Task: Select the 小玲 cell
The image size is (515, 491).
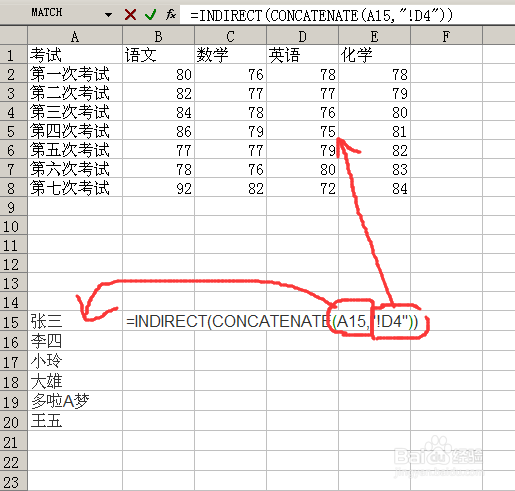Action: (75, 361)
